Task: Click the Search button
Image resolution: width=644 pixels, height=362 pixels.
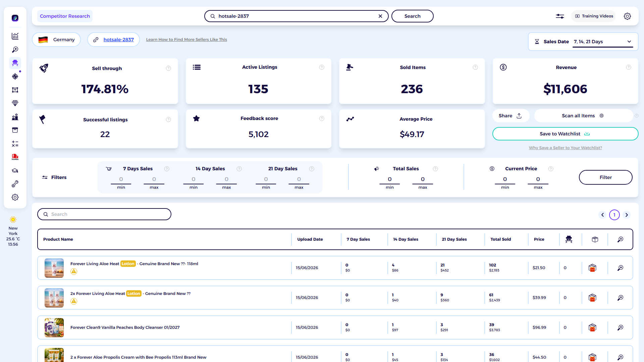Action: coord(412,16)
